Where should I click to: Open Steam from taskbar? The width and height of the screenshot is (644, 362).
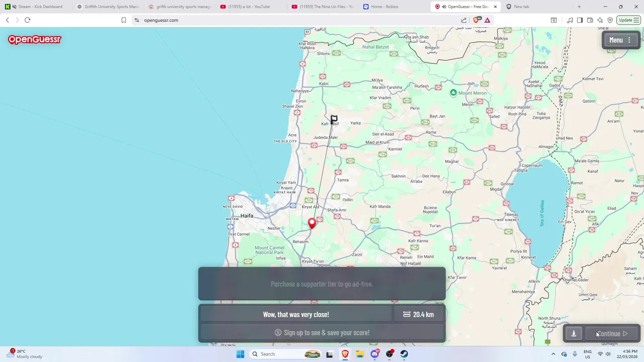click(x=404, y=354)
